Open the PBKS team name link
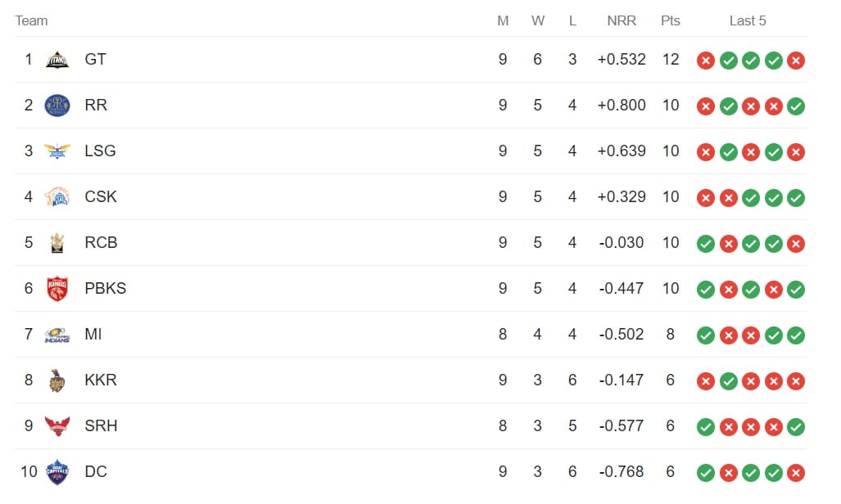The width and height of the screenshot is (841, 504). (105, 289)
